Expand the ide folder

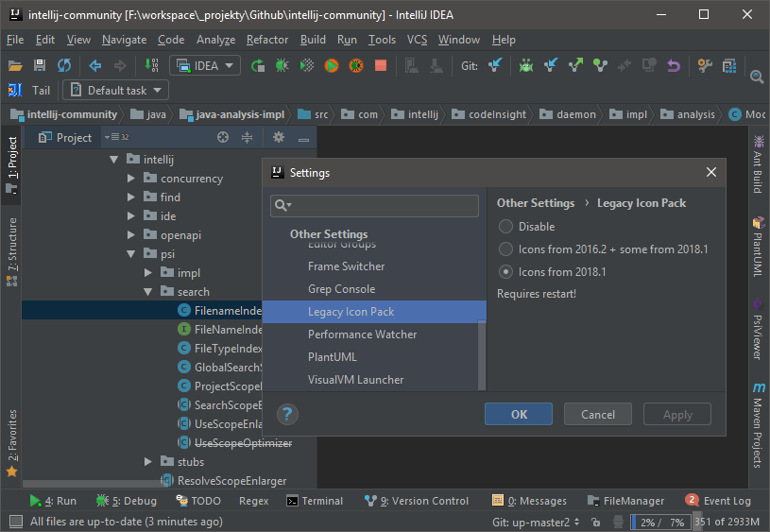(x=130, y=216)
